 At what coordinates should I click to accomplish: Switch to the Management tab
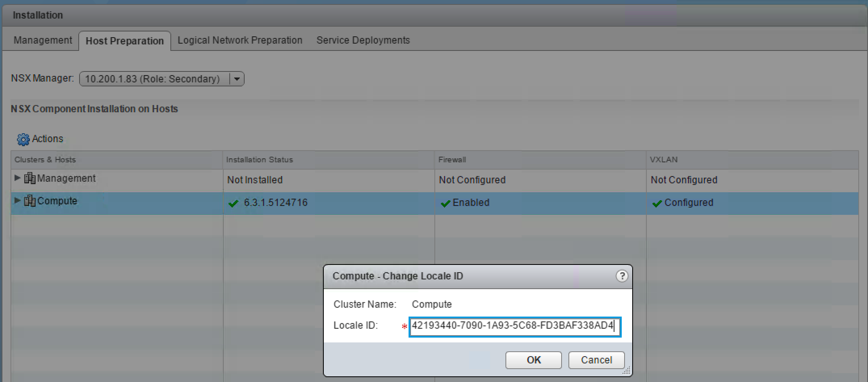[43, 40]
